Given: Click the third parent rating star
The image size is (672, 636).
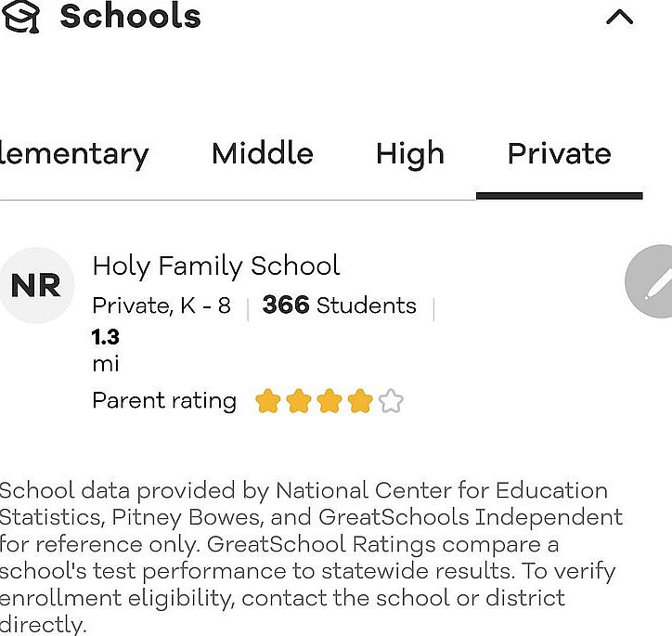Looking at the screenshot, I should tap(330, 401).
